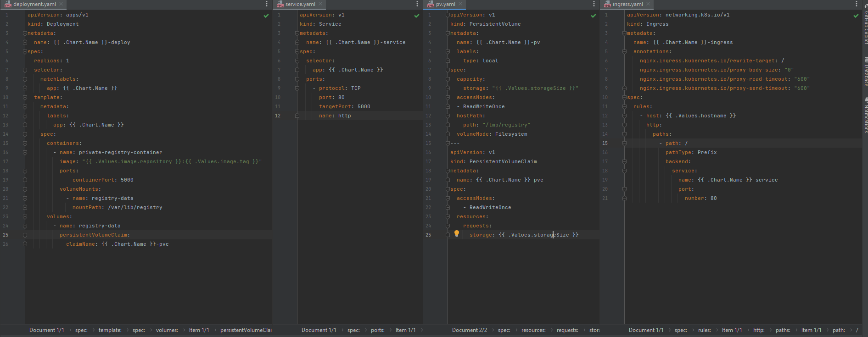Collapse the metadata block in deployment.yaml
The height and width of the screenshot is (337, 868).
[x=25, y=33]
